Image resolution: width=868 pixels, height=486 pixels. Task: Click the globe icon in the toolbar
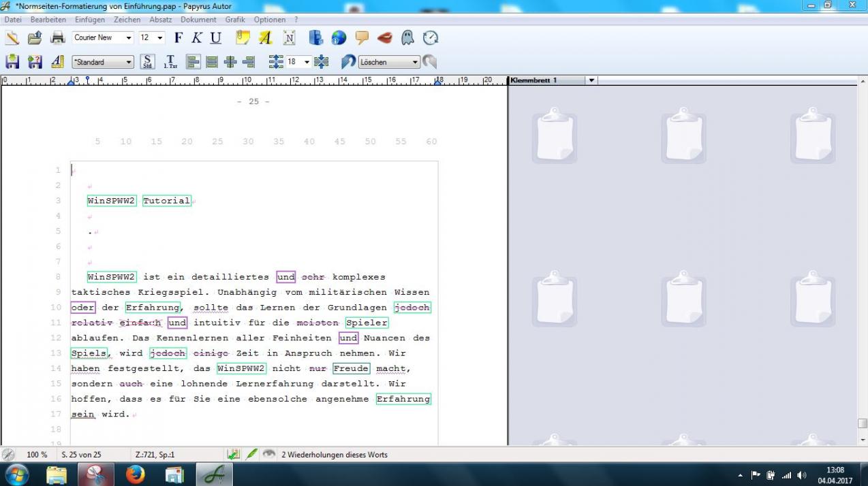(x=339, y=38)
